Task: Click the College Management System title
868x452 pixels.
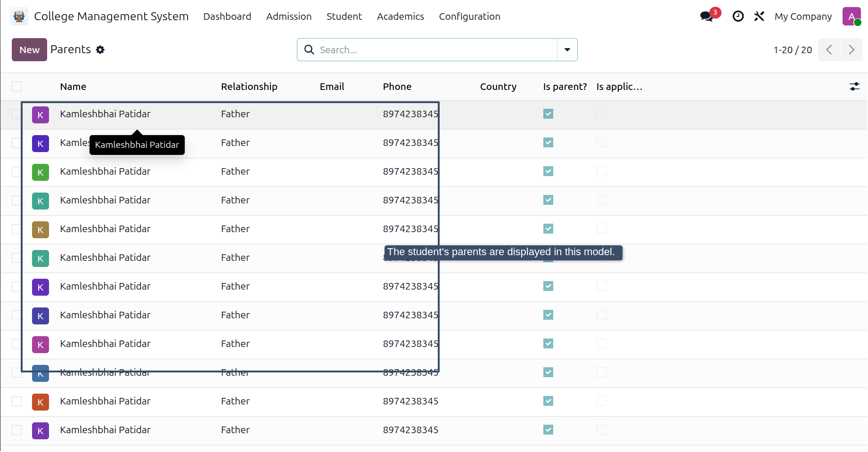Action: pyautogui.click(x=111, y=16)
